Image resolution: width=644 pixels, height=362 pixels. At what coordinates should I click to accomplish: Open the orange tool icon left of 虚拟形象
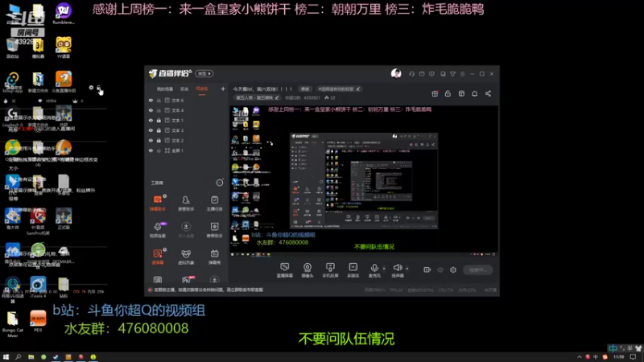point(158,257)
